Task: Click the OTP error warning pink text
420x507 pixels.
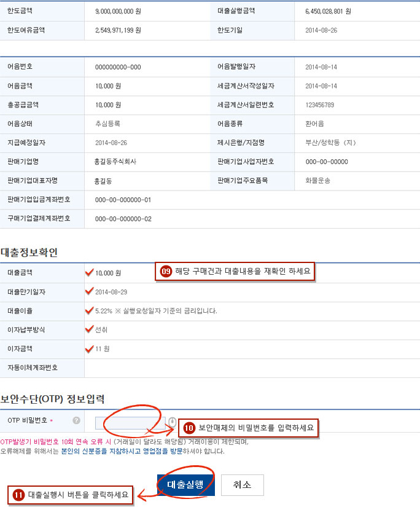Action: [55, 442]
